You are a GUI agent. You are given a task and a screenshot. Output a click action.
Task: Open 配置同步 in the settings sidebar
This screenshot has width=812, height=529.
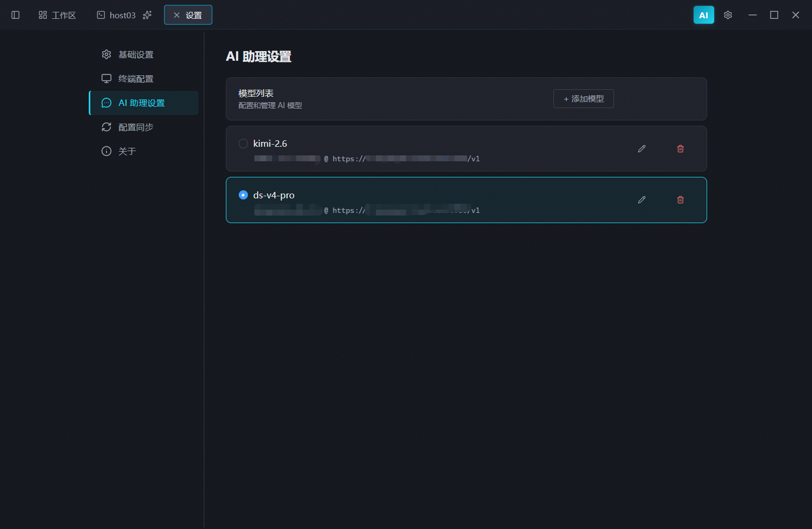pyautogui.click(x=144, y=127)
